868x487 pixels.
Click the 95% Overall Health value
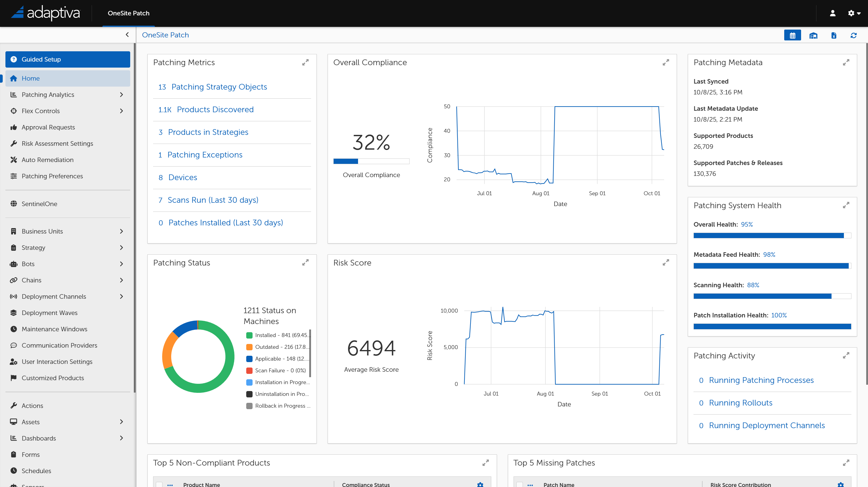747,224
